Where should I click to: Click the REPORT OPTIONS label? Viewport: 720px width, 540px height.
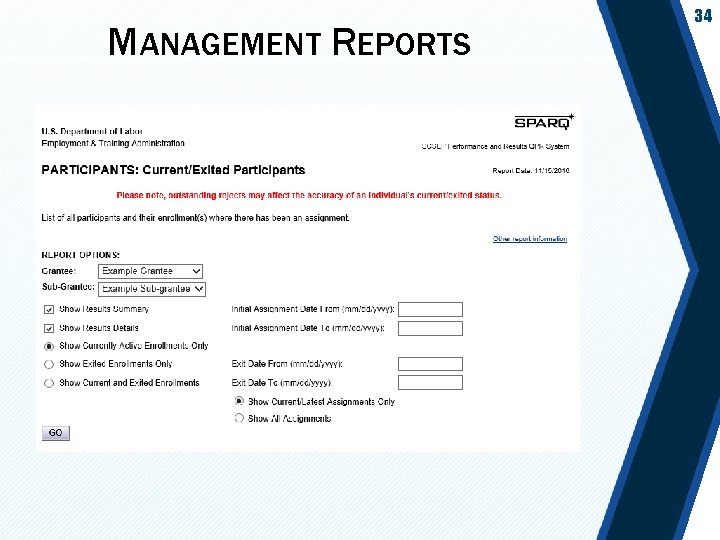click(x=80, y=255)
